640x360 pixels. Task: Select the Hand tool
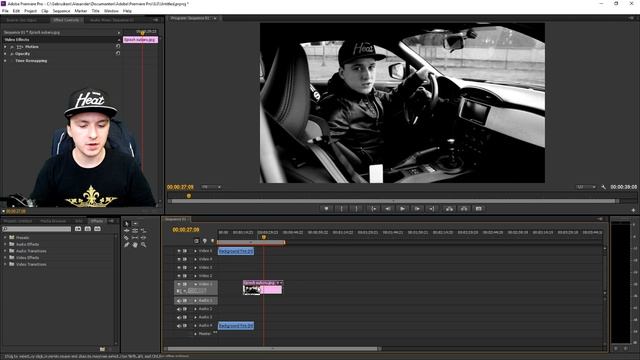(135, 245)
